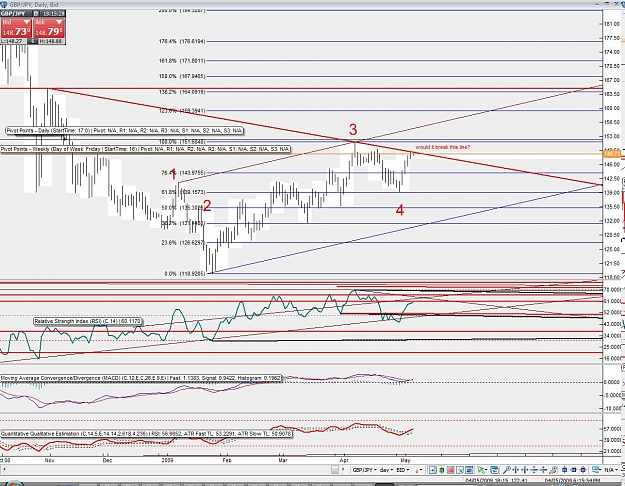Click the 'would it break this line?' annotation
This screenshot has height=486, width=625.
(442, 147)
